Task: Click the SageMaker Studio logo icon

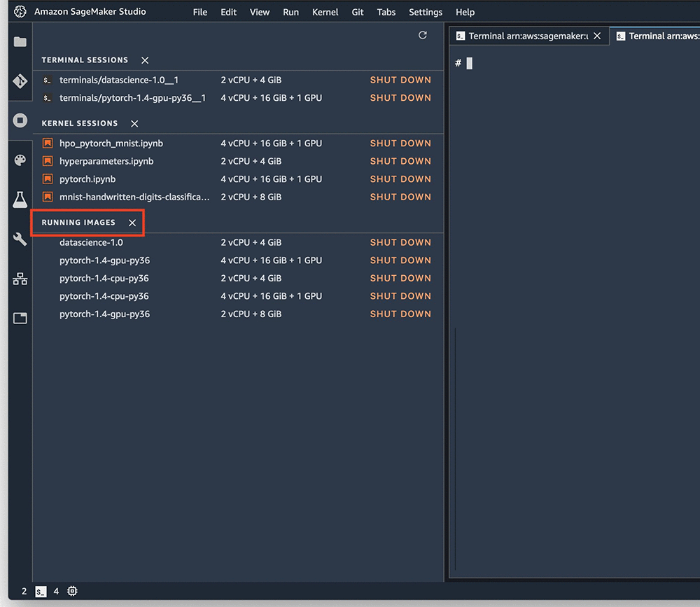Action: [20, 12]
